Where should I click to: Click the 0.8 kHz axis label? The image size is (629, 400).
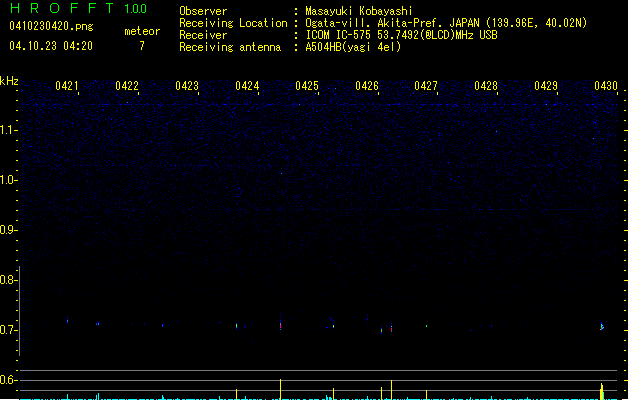pyautogui.click(x=8, y=280)
